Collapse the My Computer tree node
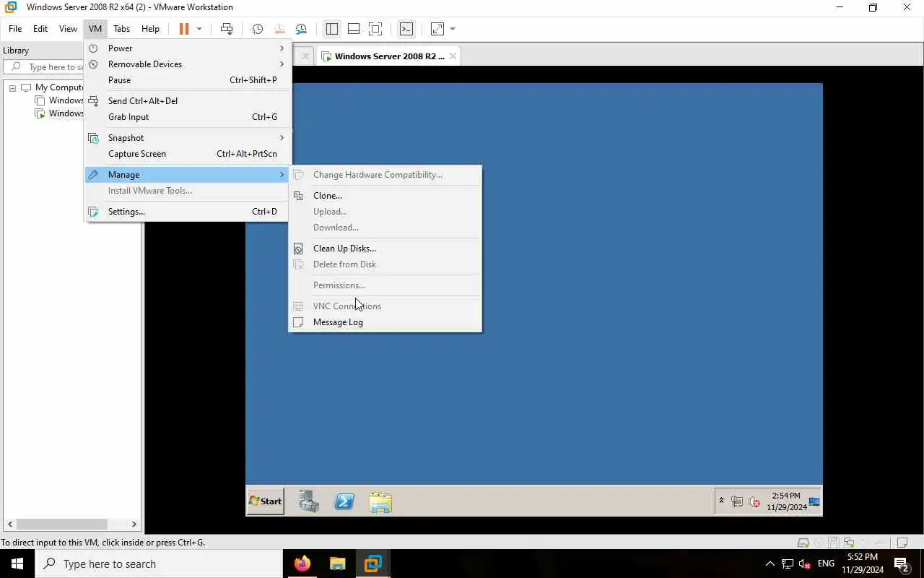924x578 pixels. [x=12, y=87]
